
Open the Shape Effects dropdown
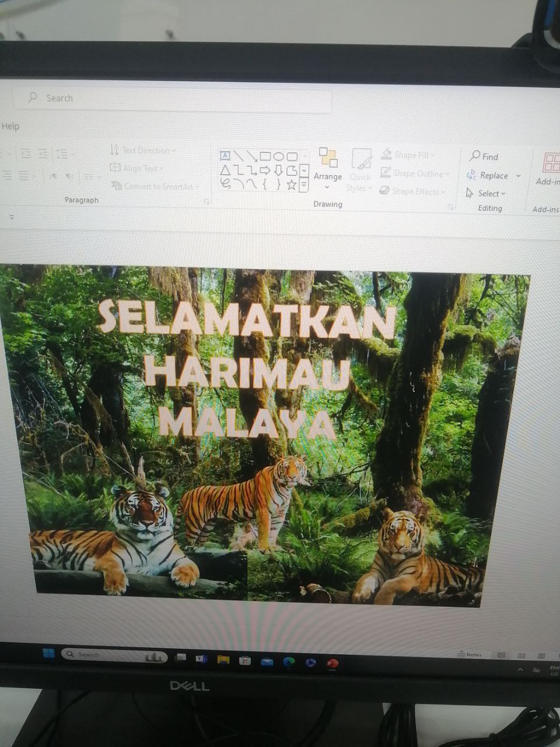coord(412,191)
